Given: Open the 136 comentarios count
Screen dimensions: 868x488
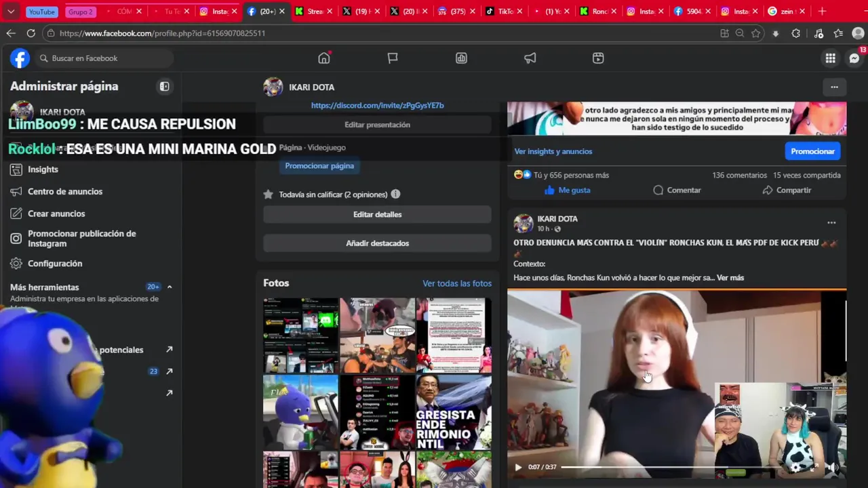Looking at the screenshot, I should (739, 176).
